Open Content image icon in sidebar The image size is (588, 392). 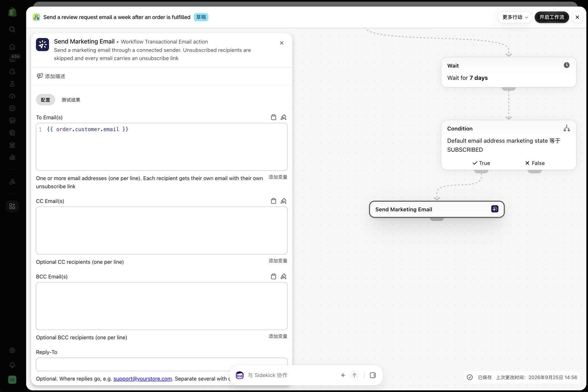pyautogui.click(x=12, y=120)
